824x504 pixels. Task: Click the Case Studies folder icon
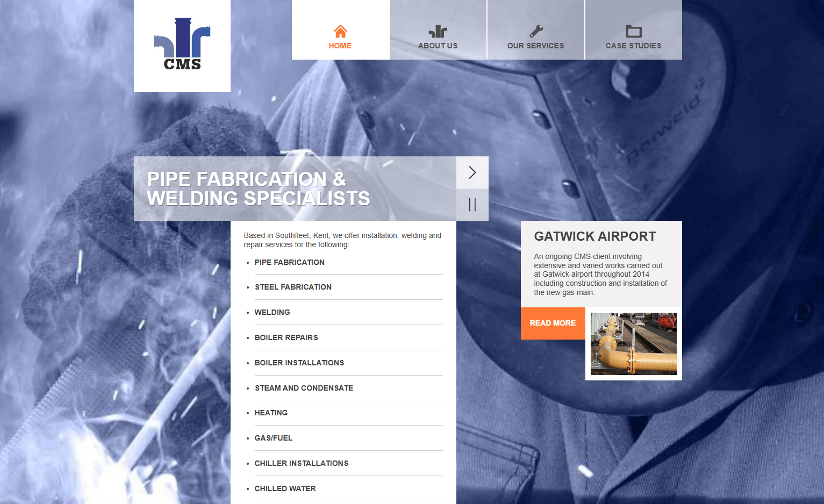coord(634,31)
